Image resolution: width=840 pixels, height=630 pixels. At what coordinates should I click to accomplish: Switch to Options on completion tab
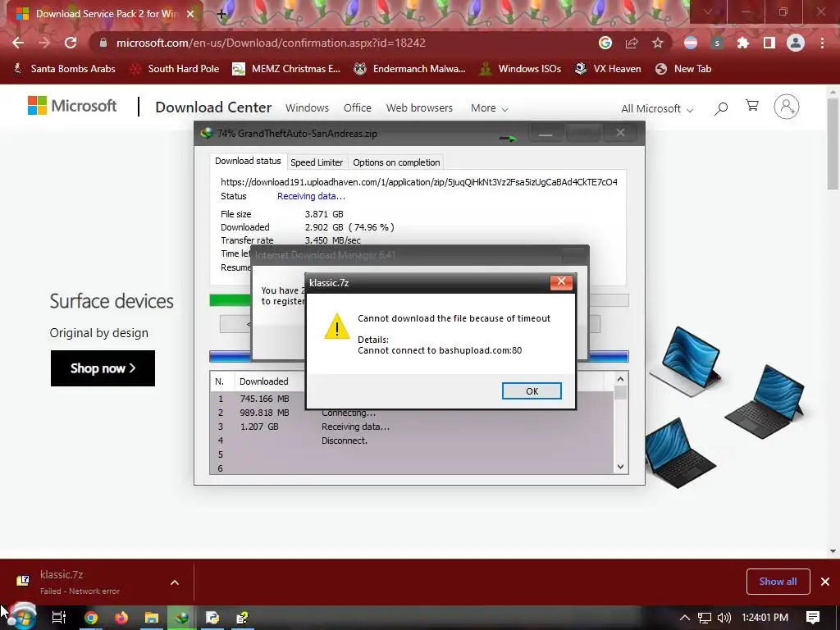pos(396,162)
